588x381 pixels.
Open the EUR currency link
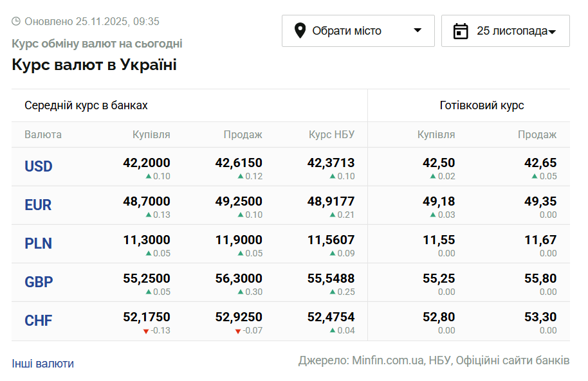click(38, 205)
